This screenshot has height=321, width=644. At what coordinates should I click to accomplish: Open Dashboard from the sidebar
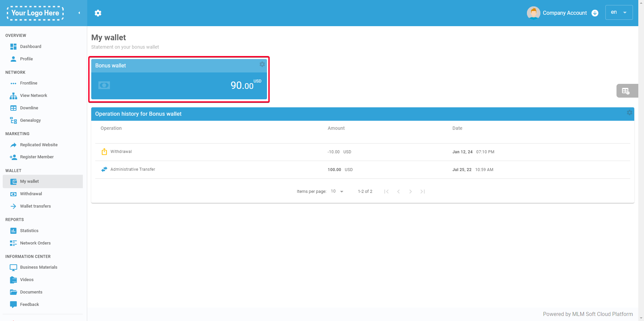(31, 47)
